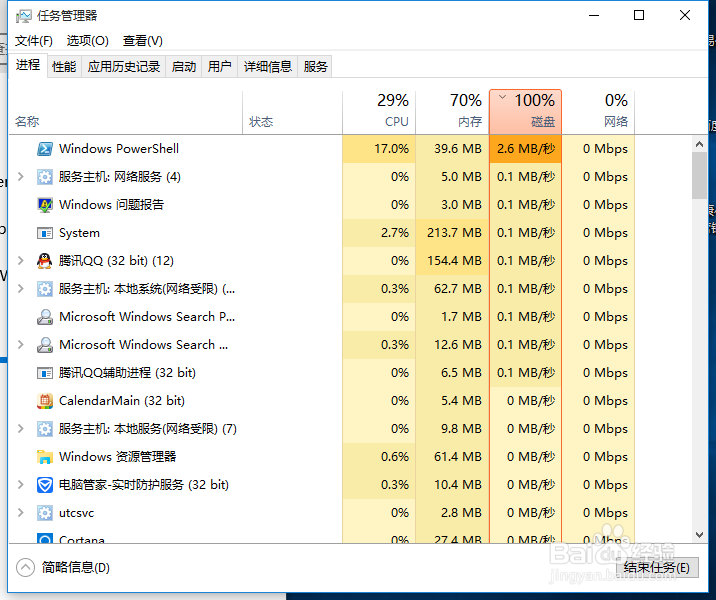This screenshot has width=716, height=600.
Task: Select the Windows 资源管理器 row name
Action: (118, 457)
